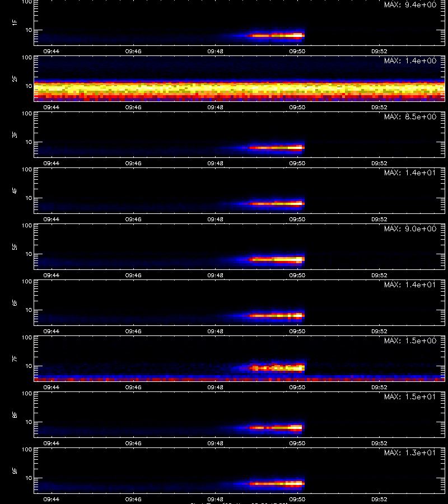Click the MAX: 8.5e+00 label in panel 3F

410,116
